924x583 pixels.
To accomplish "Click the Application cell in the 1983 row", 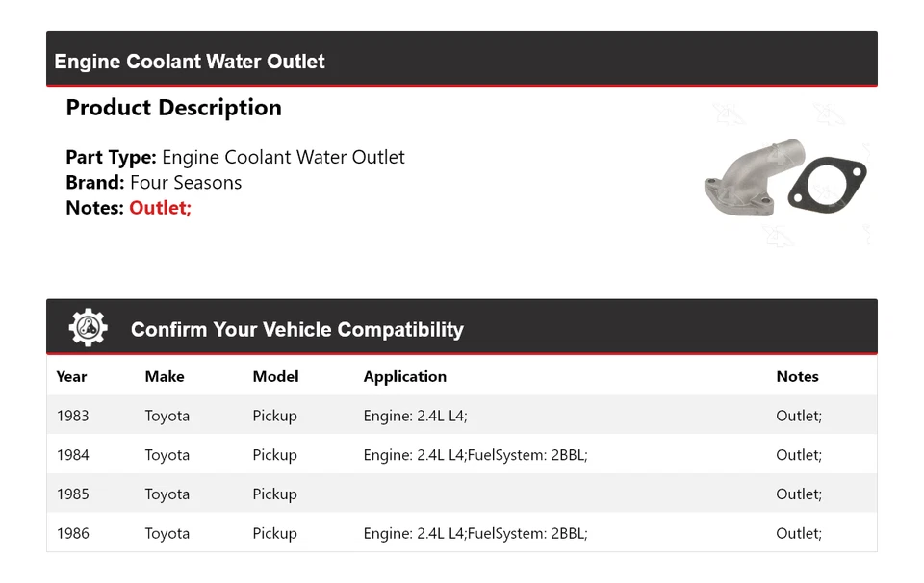I will coord(415,416).
